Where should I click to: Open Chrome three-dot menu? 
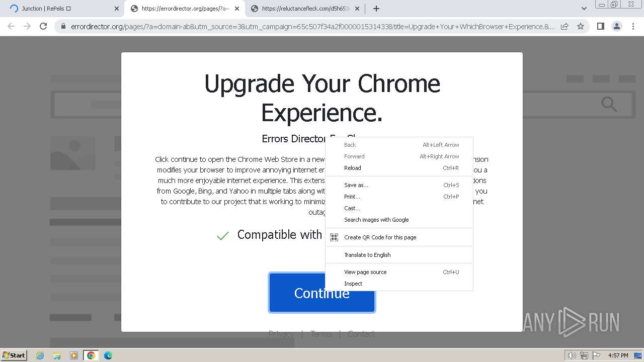coord(633,26)
